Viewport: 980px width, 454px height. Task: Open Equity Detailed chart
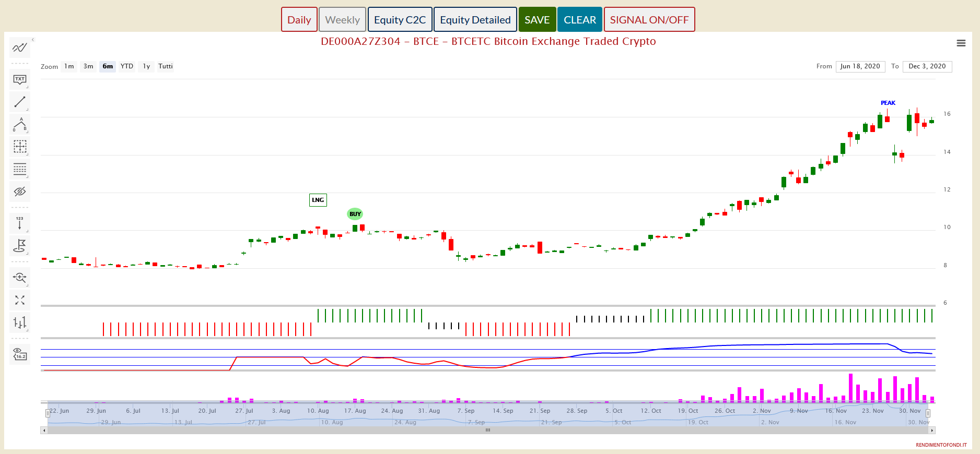click(x=475, y=19)
